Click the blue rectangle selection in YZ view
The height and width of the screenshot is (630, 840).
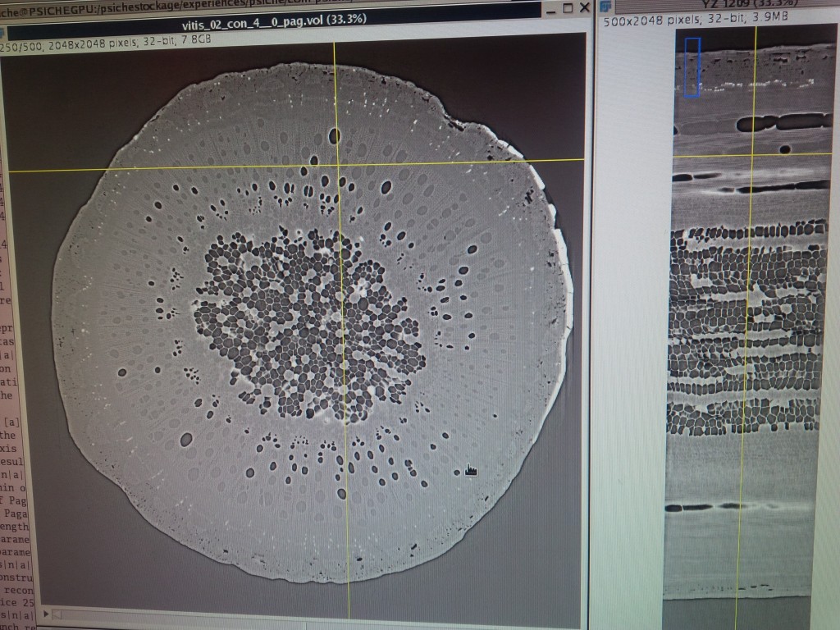(692, 67)
